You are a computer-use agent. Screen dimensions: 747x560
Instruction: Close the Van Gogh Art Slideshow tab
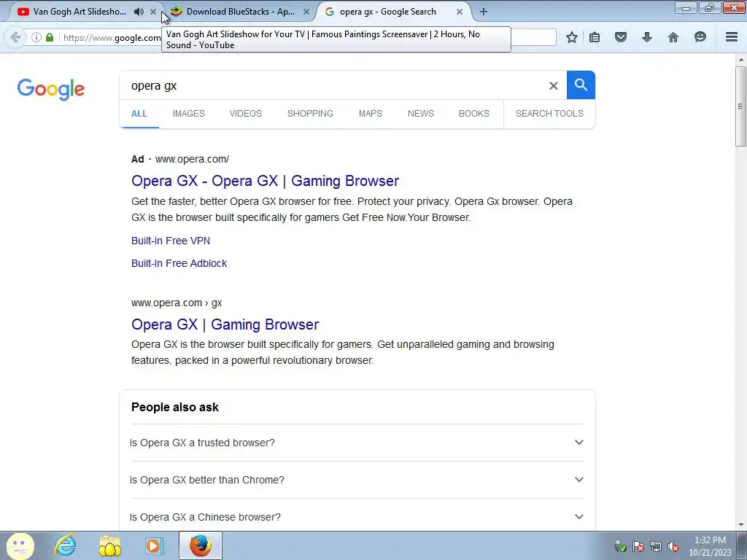pyautogui.click(x=153, y=12)
